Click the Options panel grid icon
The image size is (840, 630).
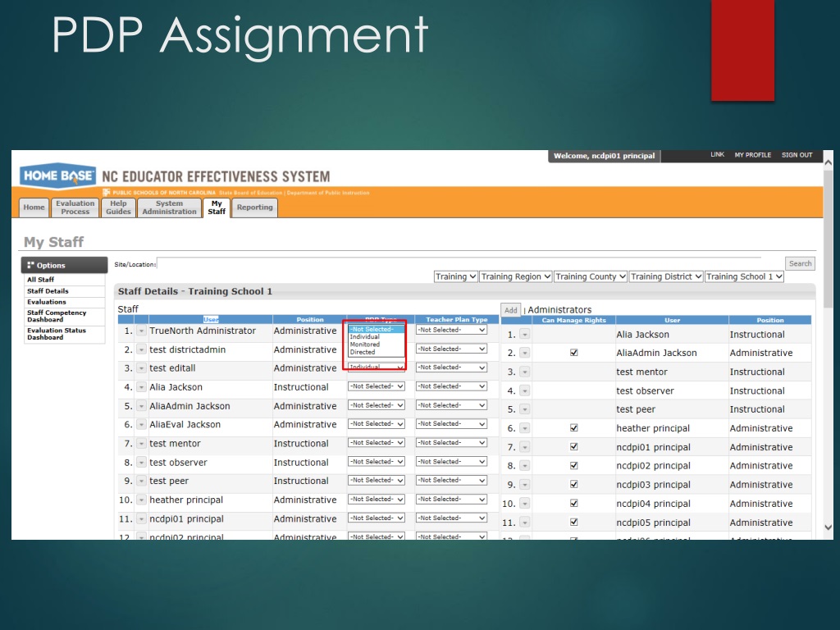[31, 265]
